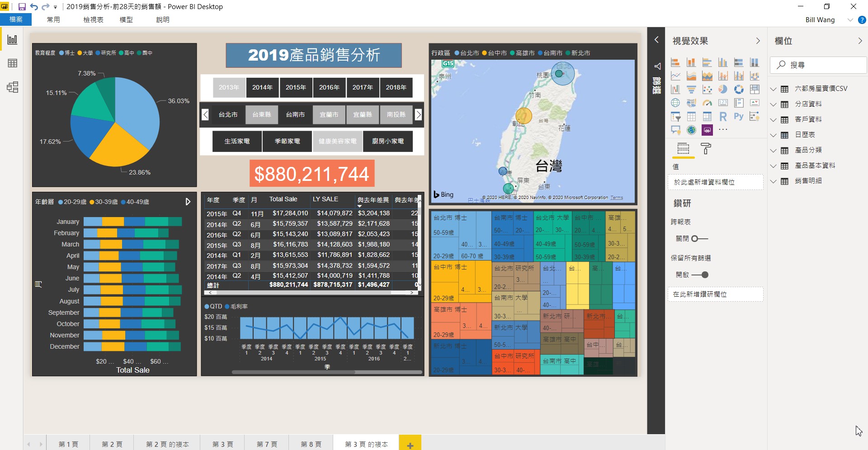Image resolution: width=868 pixels, height=450 pixels.
Task: Expand the filters pane arrow
Action: [x=656, y=40]
